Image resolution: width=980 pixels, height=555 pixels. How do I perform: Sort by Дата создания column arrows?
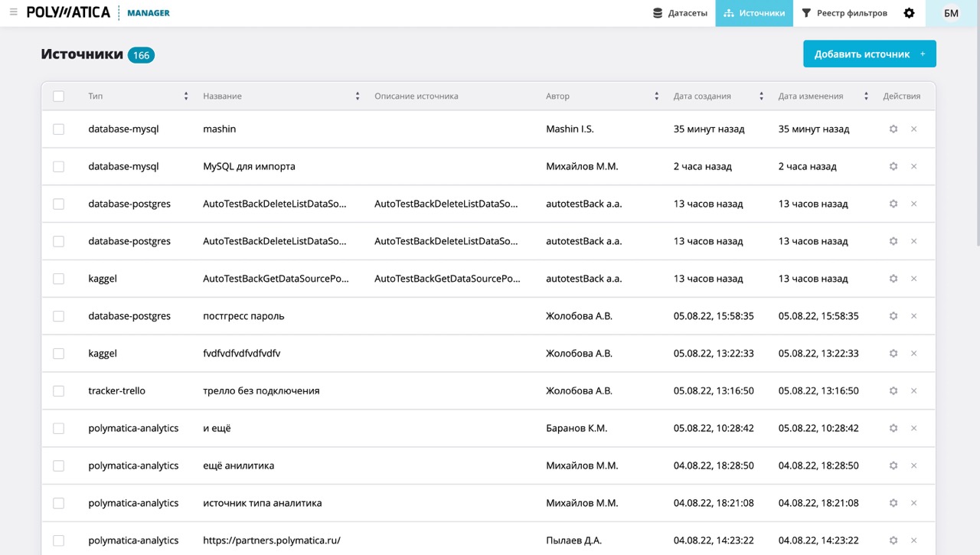761,96
